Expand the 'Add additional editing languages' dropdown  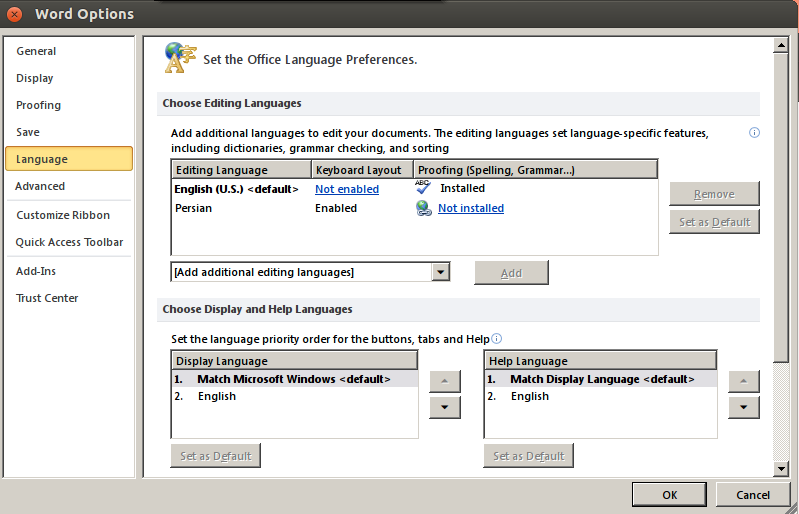click(440, 272)
